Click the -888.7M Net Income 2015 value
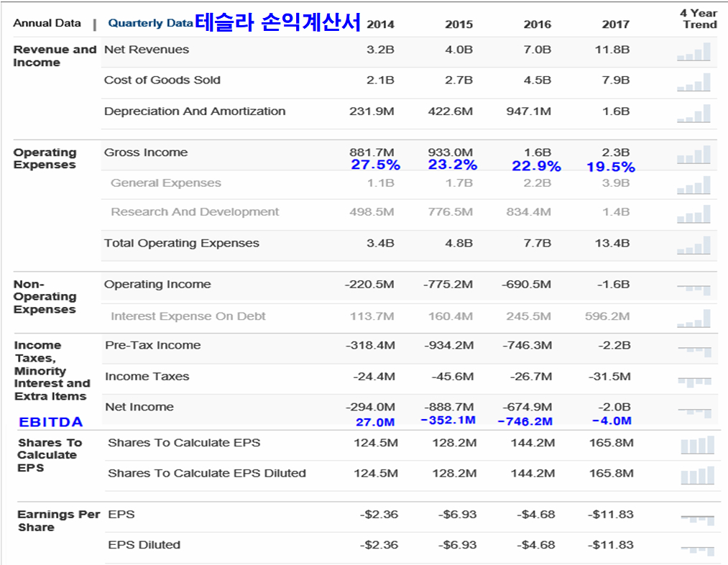 (449, 407)
